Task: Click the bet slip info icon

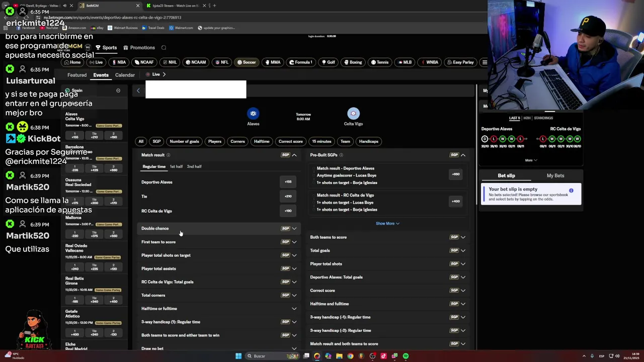Action: pos(571,191)
